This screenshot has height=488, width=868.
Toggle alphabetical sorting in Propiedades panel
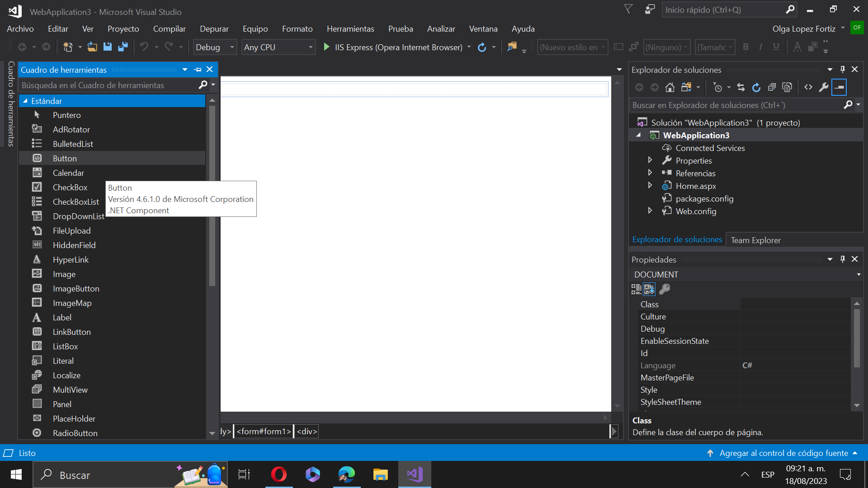(649, 289)
